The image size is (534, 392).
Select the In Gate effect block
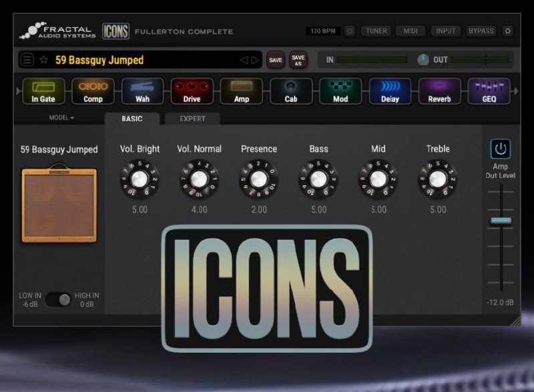coord(43,91)
